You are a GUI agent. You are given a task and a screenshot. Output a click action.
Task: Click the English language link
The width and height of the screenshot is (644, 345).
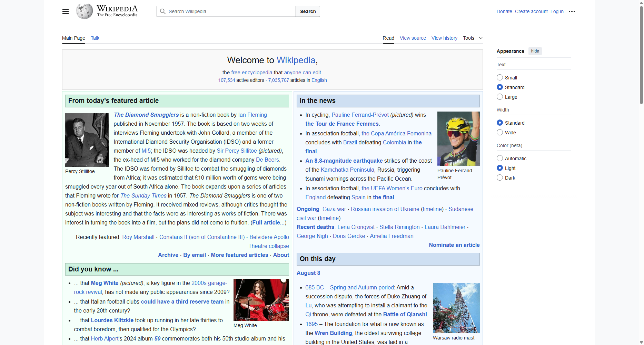[x=319, y=80]
